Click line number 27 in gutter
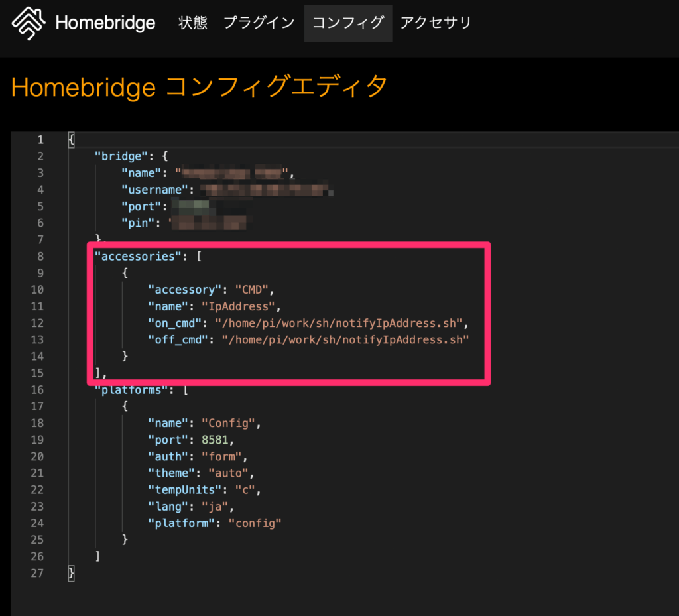 click(37, 573)
